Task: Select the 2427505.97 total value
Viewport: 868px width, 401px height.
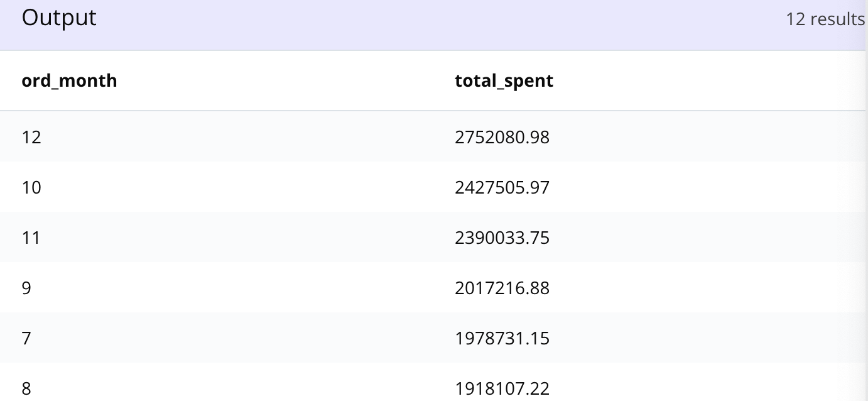Action: pos(502,187)
